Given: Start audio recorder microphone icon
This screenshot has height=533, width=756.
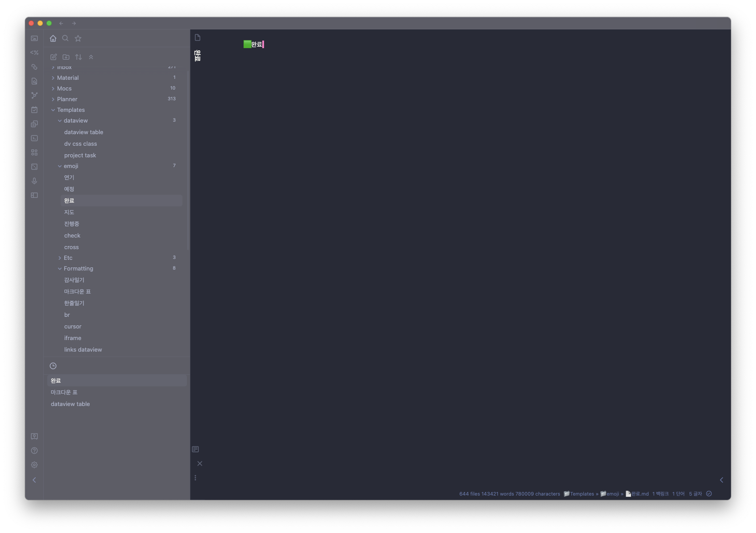Looking at the screenshot, I should [34, 181].
